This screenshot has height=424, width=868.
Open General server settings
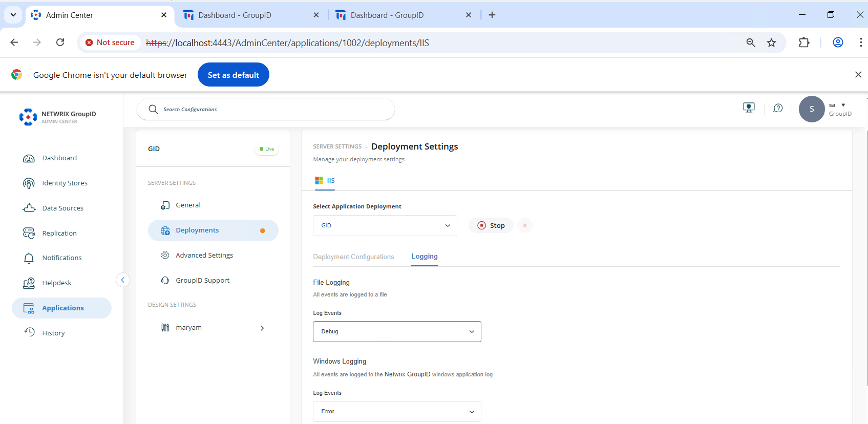(188, 205)
